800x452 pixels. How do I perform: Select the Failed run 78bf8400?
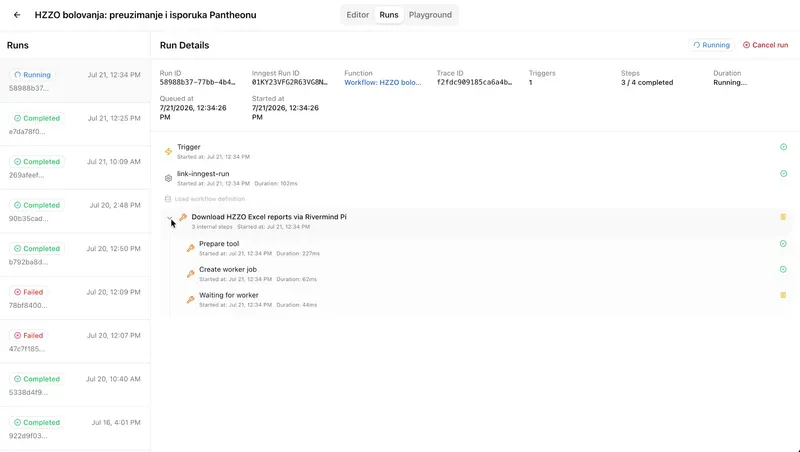pos(75,298)
